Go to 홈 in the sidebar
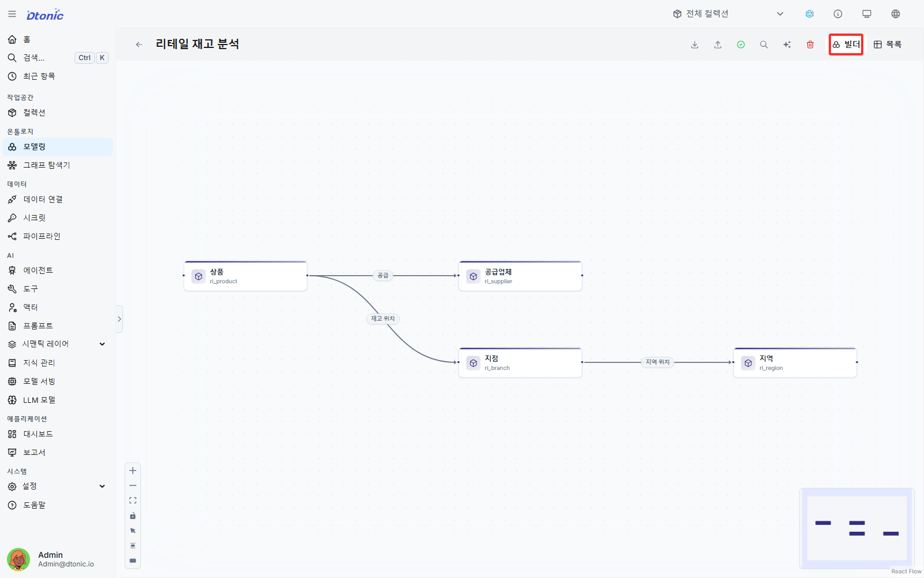Image resolution: width=924 pixels, height=578 pixels. tap(58, 39)
